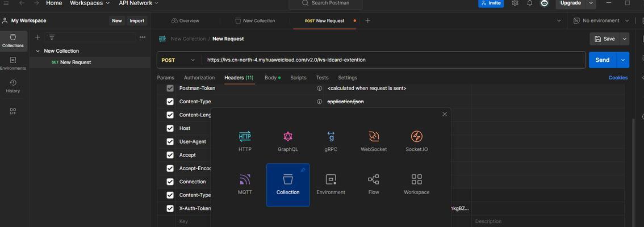Image resolution: width=644 pixels, height=227 pixels.
Task: Click the plus icon to create collection
Action: (x=37, y=37)
